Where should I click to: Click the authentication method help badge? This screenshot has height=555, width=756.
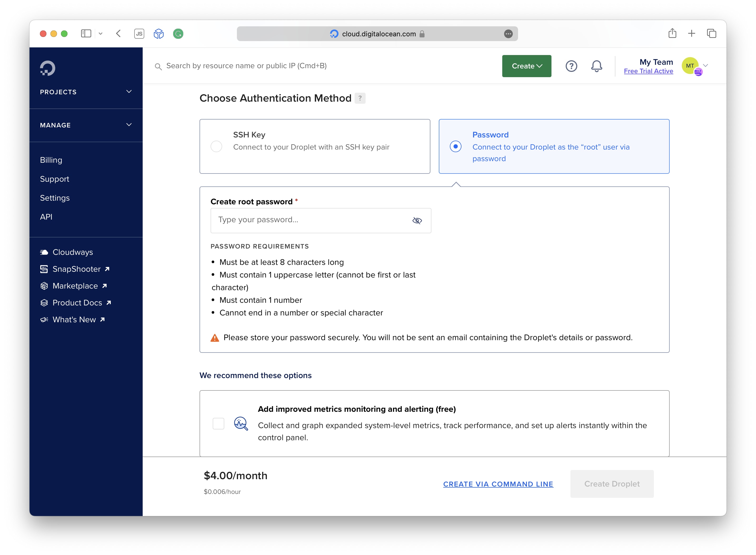[x=360, y=98]
